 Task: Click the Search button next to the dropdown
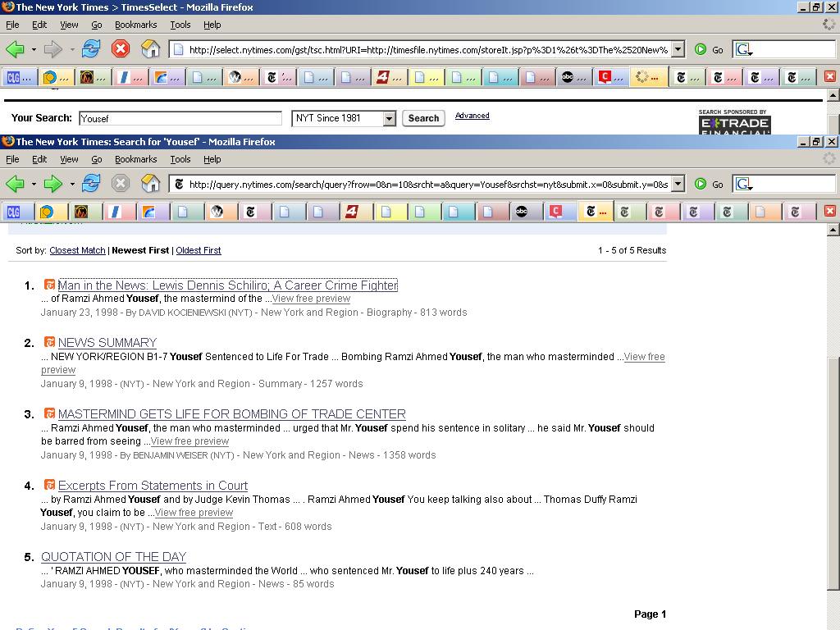click(423, 118)
